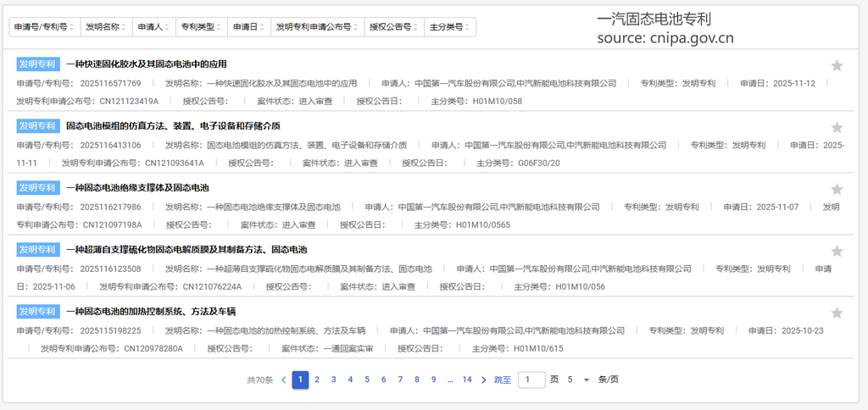Go to the previous results page arrow
868x410 pixels.
point(284,380)
